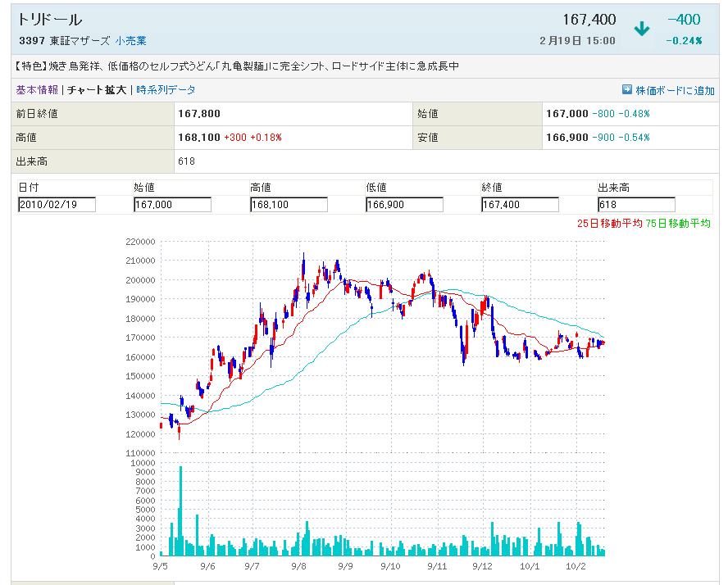Click the 9/11 label on the date axis

coord(436,566)
